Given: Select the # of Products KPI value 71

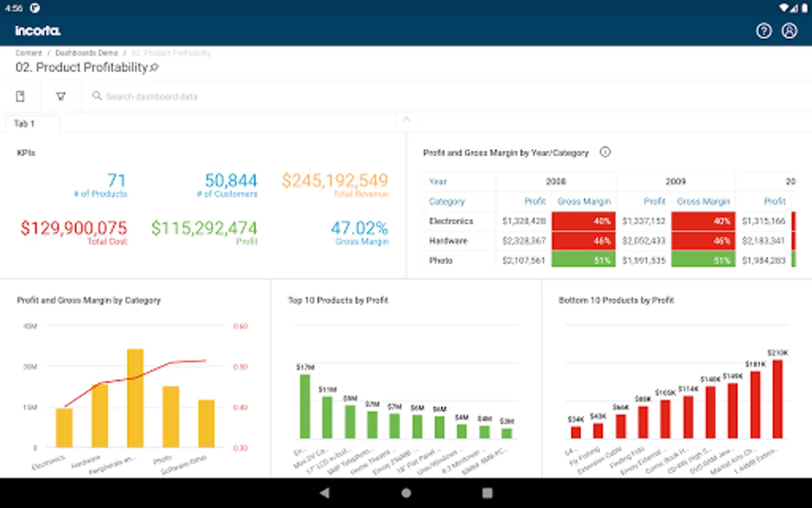Looking at the screenshot, I should (117, 181).
